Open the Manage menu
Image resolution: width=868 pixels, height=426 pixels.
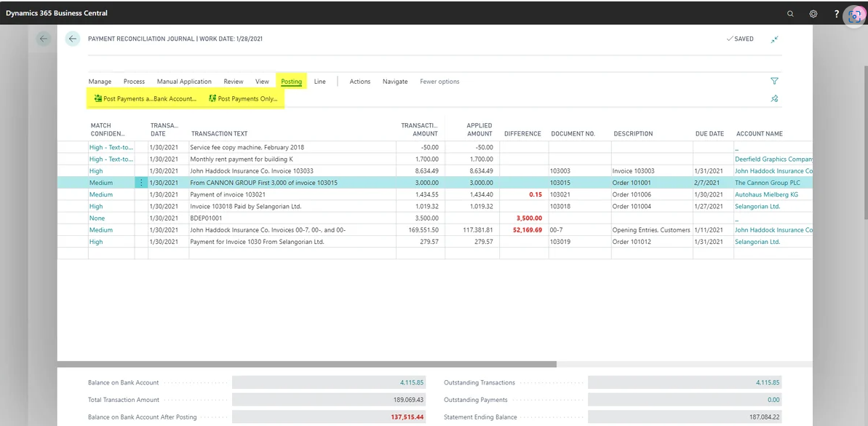tap(100, 82)
